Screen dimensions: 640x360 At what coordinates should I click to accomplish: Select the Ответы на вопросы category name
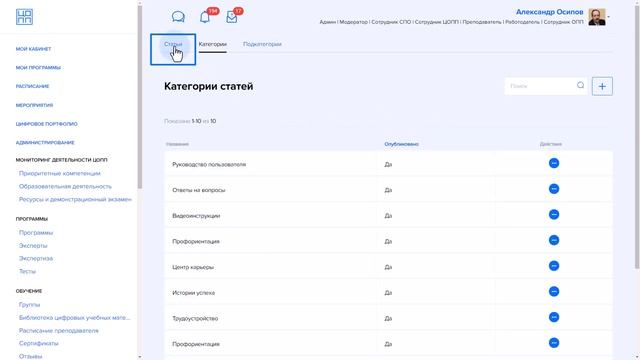pos(199,190)
